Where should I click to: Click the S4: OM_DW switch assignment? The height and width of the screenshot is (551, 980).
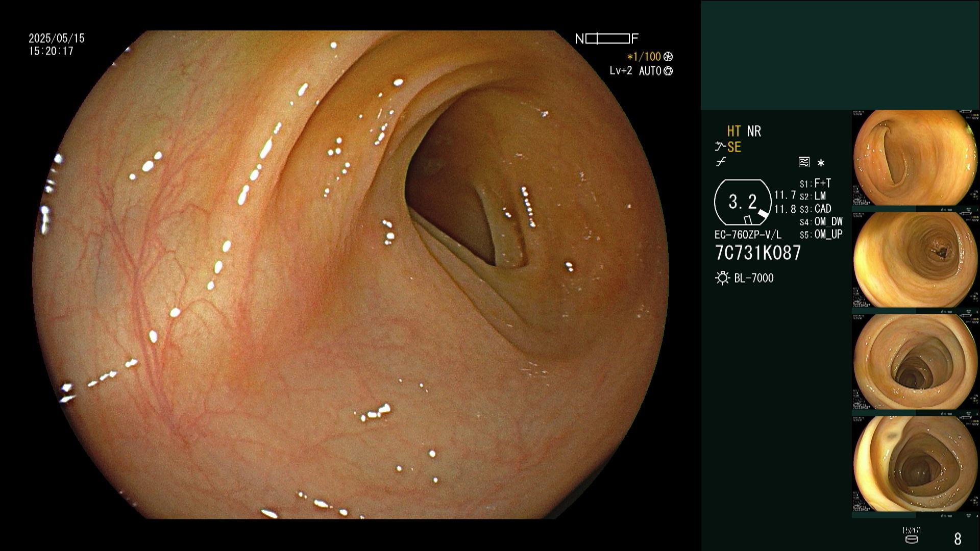(821, 221)
